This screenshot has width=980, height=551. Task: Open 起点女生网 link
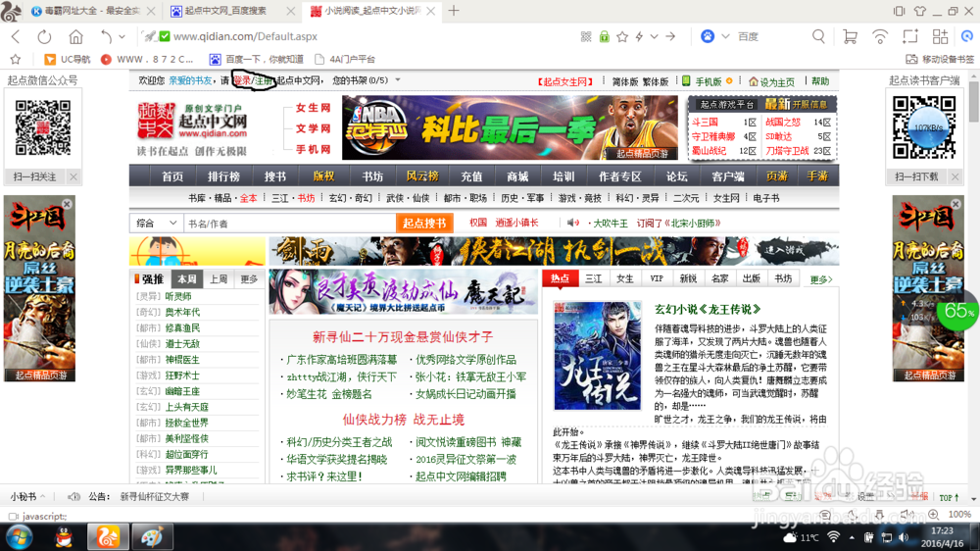coord(565,81)
